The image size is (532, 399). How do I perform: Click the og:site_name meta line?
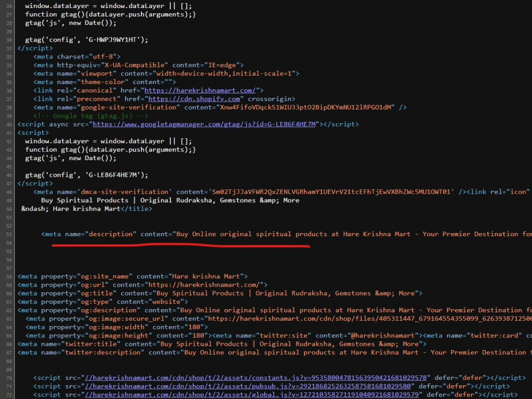pyautogui.click(x=132, y=277)
